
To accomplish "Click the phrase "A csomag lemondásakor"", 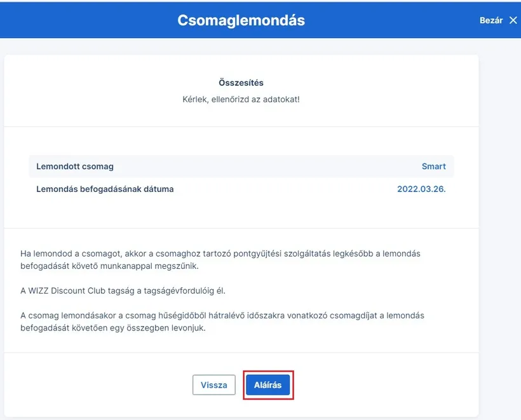I will click(x=68, y=316).
